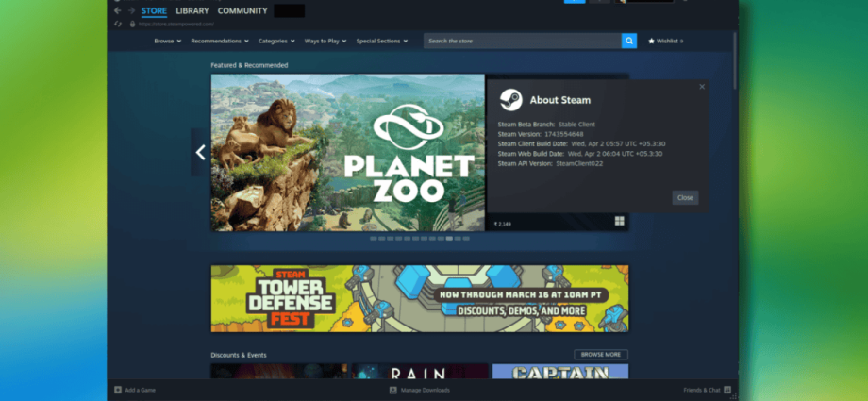Show previous featured game with left arrow
This screenshot has width=868, height=401.
tap(200, 152)
